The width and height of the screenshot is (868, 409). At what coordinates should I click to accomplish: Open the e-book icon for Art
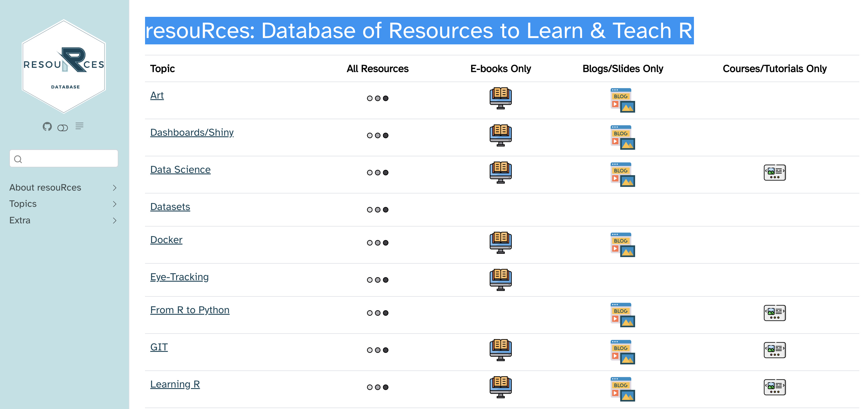coord(501,98)
